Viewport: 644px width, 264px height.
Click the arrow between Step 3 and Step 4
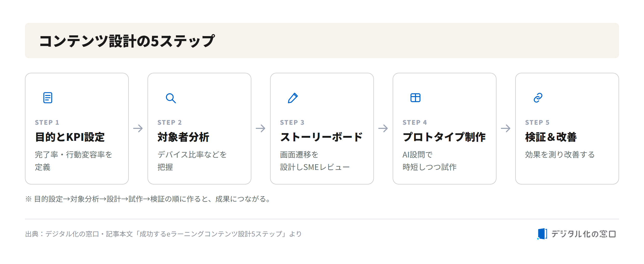pos(383,128)
